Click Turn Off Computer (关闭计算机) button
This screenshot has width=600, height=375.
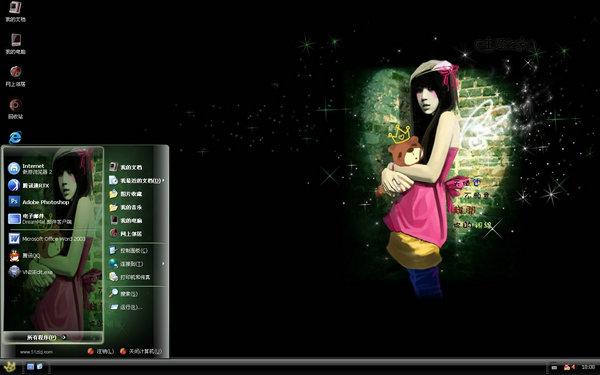click(x=140, y=351)
